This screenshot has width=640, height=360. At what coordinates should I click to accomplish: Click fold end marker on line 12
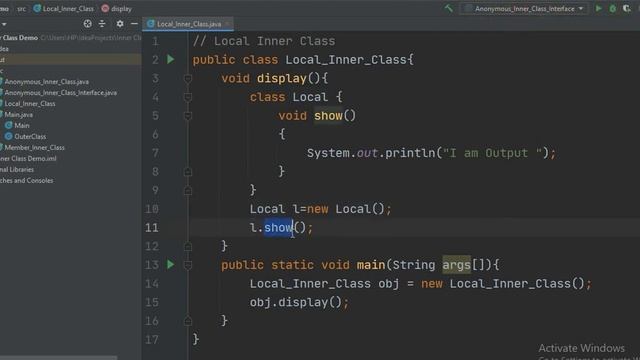188,246
